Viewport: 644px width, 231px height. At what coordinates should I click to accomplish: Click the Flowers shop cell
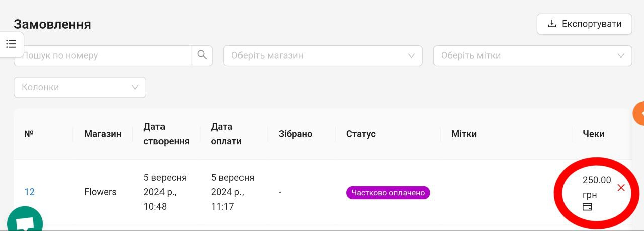click(x=100, y=192)
